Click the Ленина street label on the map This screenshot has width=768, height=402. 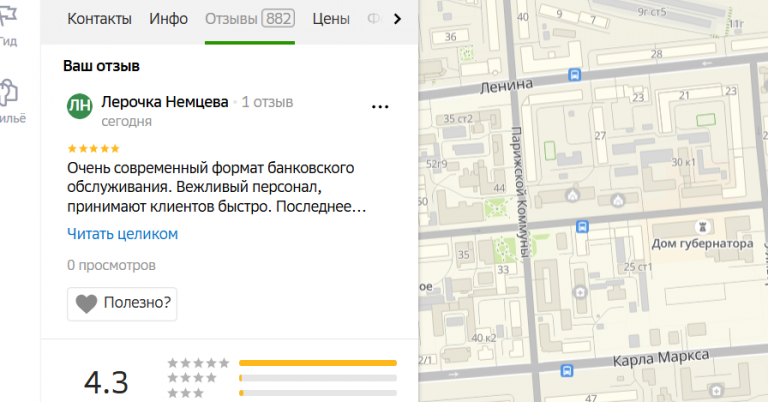click(x=506, y=86)
